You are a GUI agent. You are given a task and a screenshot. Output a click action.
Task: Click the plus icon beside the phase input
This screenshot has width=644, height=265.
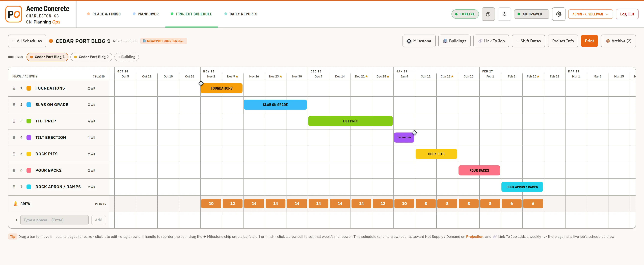click(x=16, y=220)
